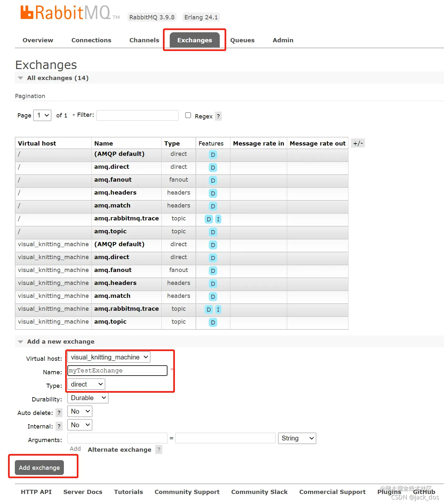Open visual_knitting_machine amq.fanout exchange
The image size is (444, 504).
point(113,270)
